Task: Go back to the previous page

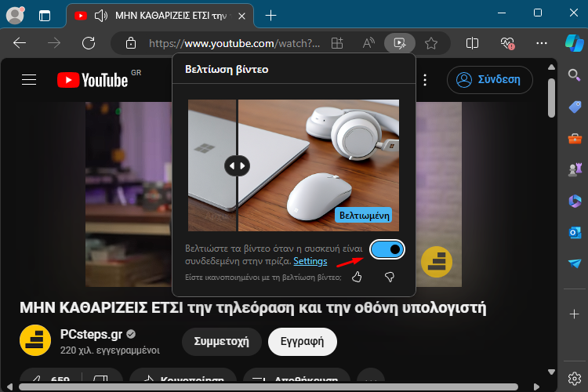Action: [20, 43]
